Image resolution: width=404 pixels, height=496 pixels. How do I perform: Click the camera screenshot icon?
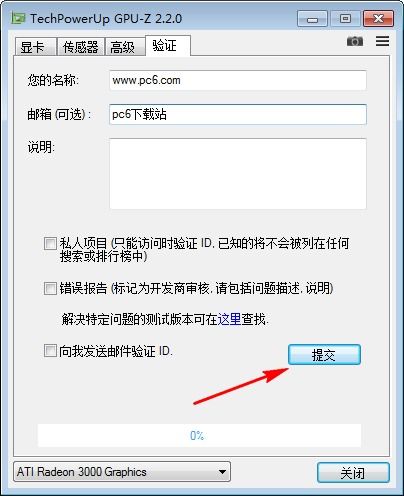[x=355, y=41]
